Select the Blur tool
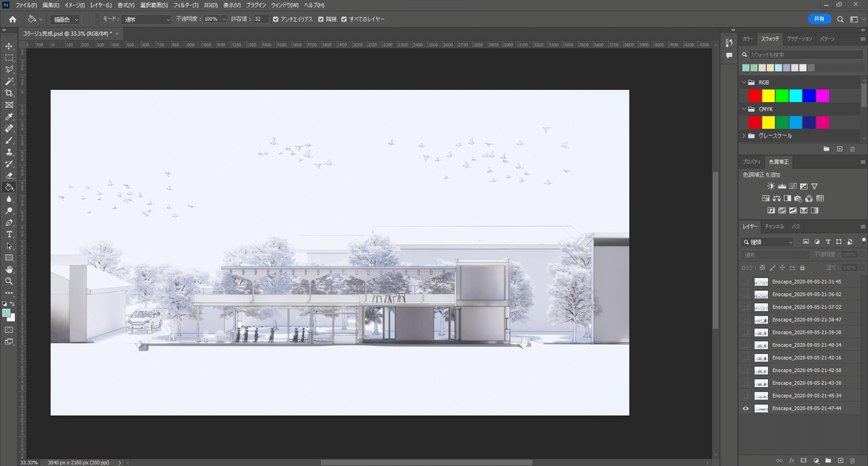 coord(9,198)
